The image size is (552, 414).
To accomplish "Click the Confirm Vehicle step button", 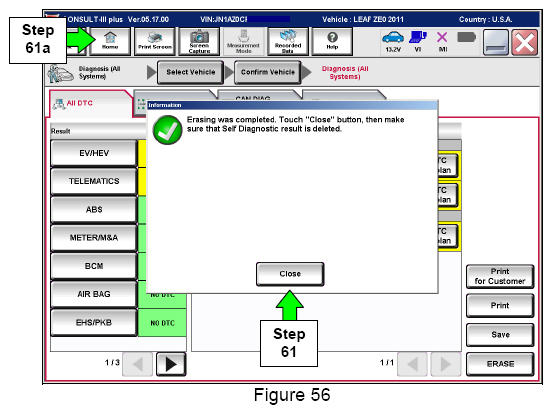I will [268, 72].
